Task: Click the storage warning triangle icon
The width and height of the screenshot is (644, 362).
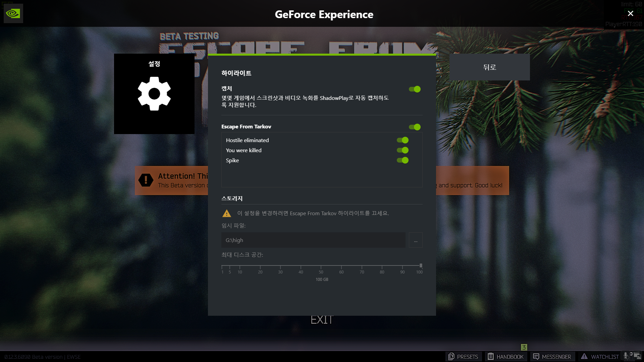Action: click(227, 214)
